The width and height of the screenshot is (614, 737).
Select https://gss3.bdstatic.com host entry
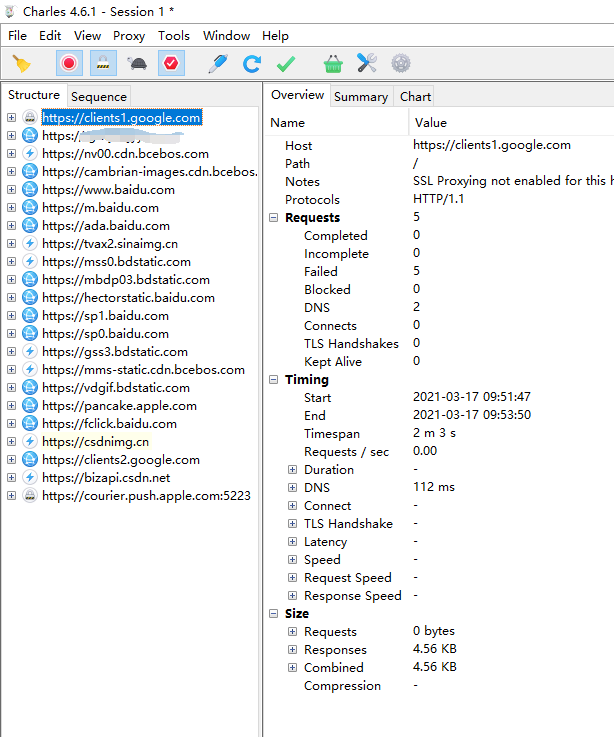115,352
